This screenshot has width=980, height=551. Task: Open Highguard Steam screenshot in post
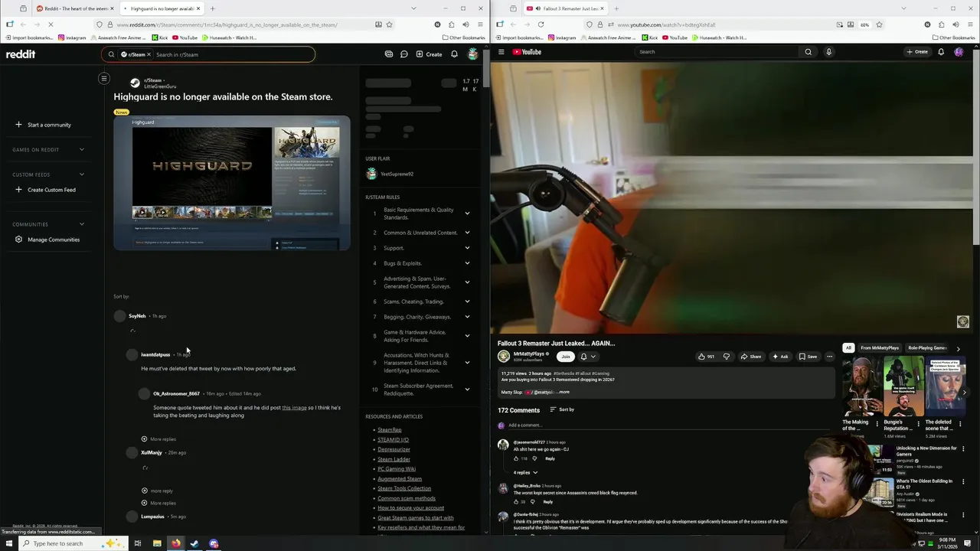[x=232, y=184]
